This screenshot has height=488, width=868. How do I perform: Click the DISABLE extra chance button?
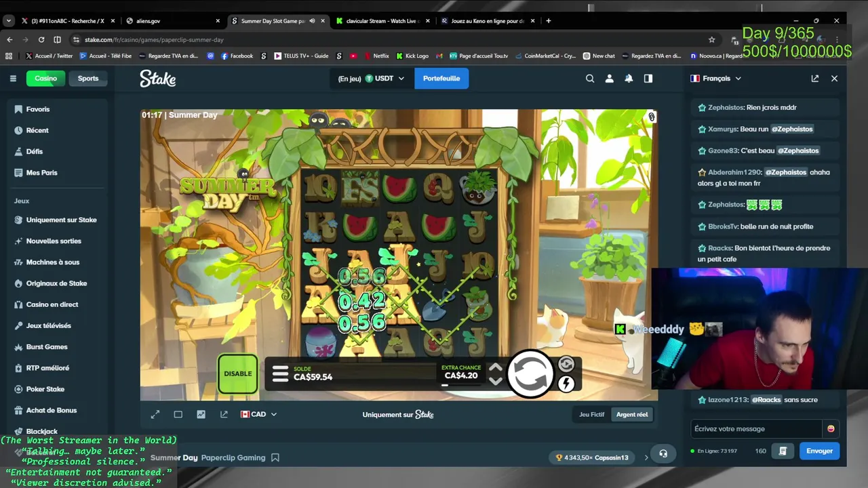[x=238, y=373]
